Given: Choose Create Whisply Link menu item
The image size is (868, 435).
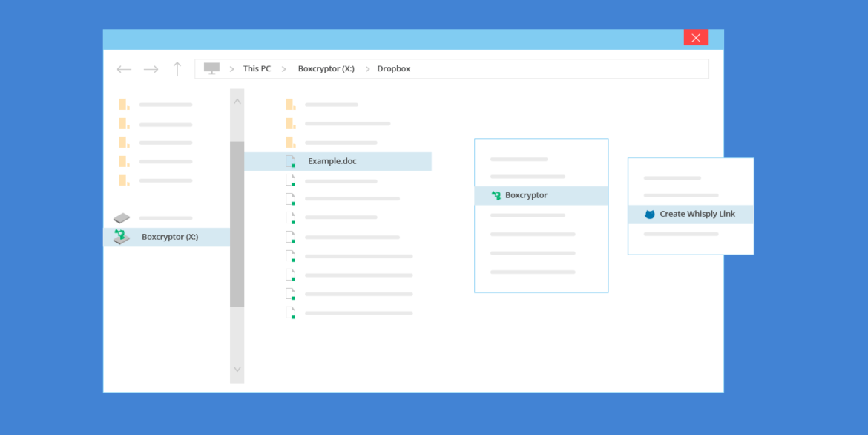Looking at the screenshot, I should coord(691,215).
